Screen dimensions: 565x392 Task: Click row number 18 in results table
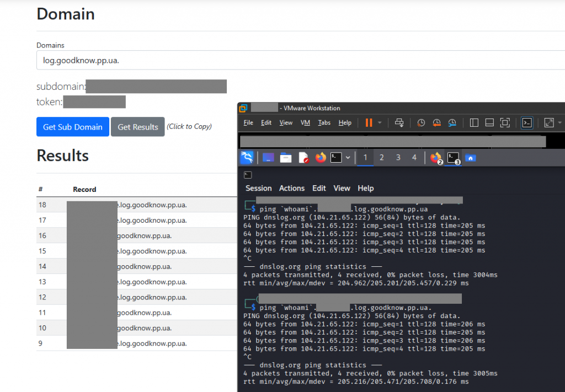(x=42, y=205)
